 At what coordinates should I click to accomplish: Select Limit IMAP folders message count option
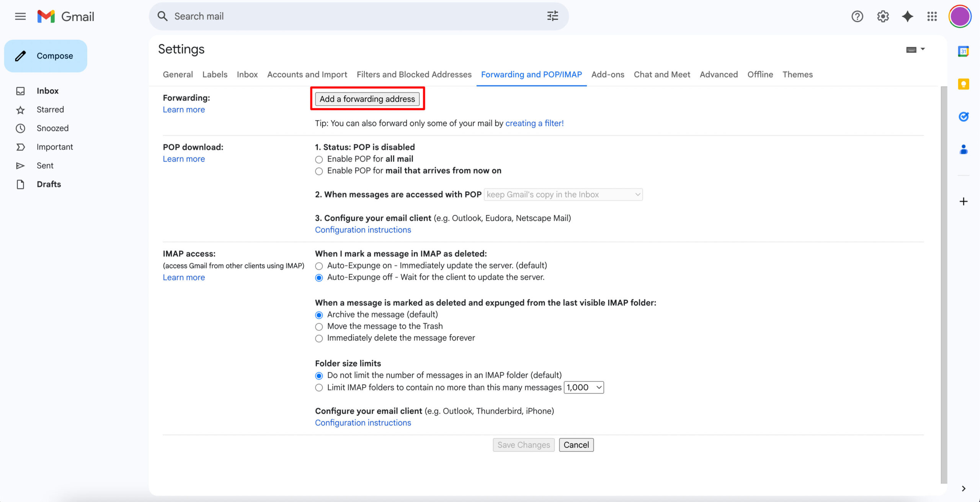click(319, 388)
